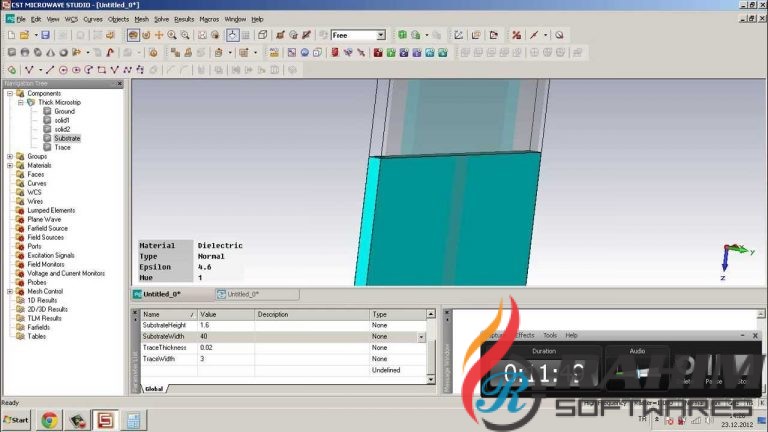The height and width of the screenshot is (432, 768).
Task: Open the File menu
Action: (x=21, y=19)
